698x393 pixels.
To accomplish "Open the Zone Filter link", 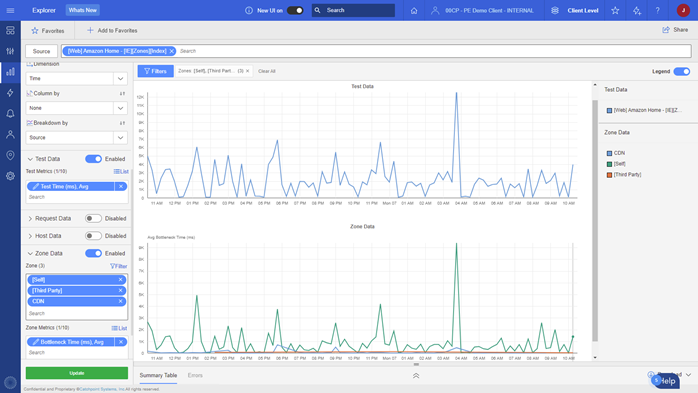I will point(118,266).
